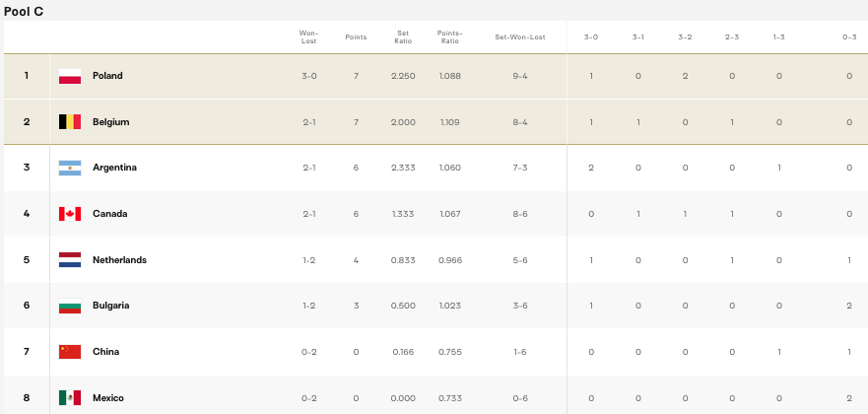The image size is (868, 414).
Task: Click the Pool C heading
Action: tap(24, 12)
